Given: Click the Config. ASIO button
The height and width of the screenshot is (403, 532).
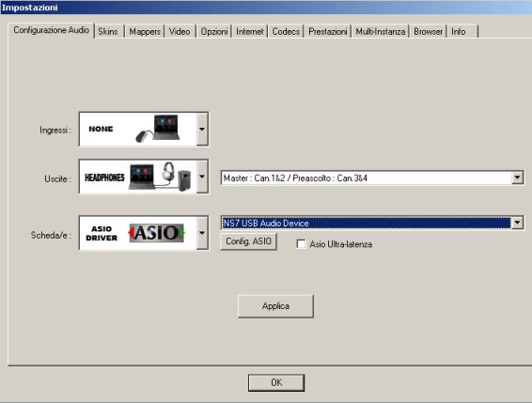Looking at the screenshot, I should [248, 241].
